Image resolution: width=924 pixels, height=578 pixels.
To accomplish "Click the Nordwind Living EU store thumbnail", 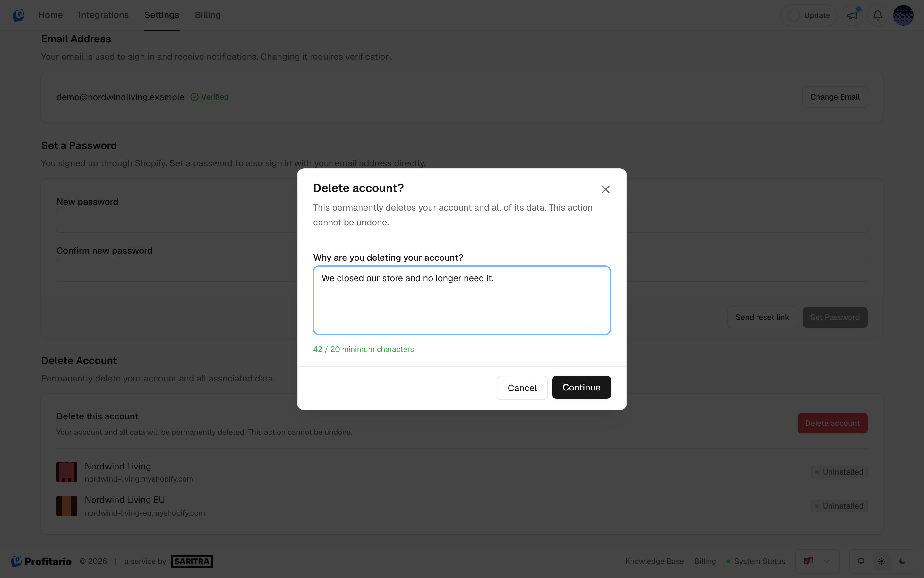I will (67, 506).
